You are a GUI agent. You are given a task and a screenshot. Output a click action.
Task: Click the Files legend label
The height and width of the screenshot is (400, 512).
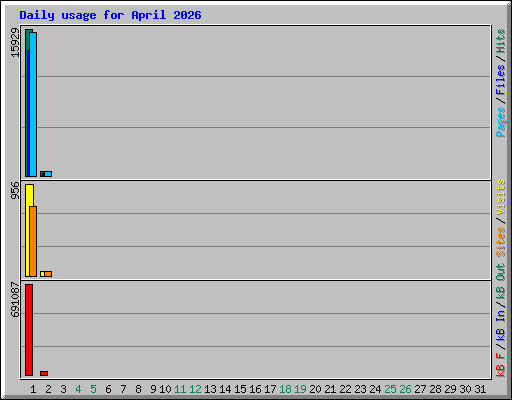coord(501,80)
